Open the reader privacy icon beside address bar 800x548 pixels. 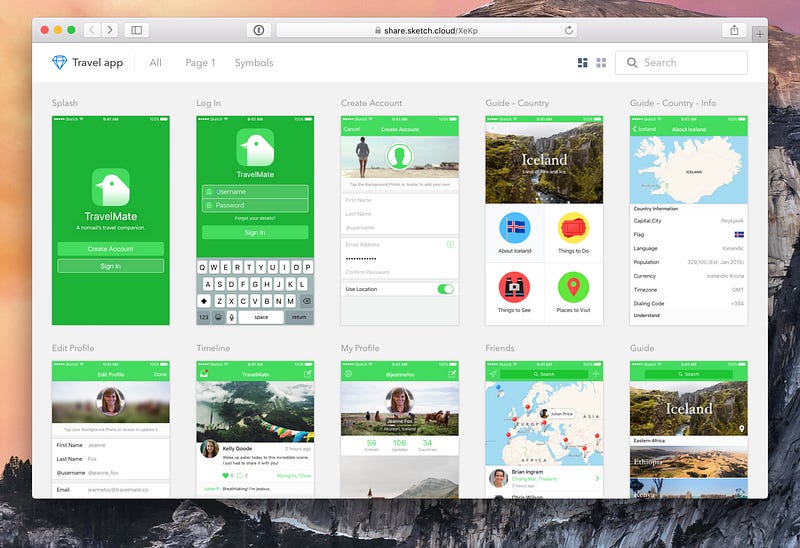point(259,30)
